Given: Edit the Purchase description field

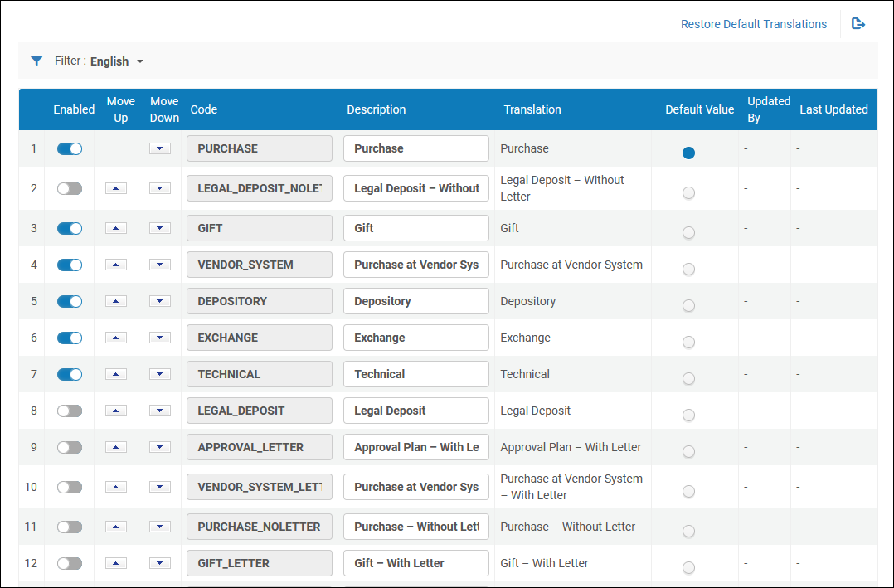Looking at the screenshot, I should click(416, 148).
